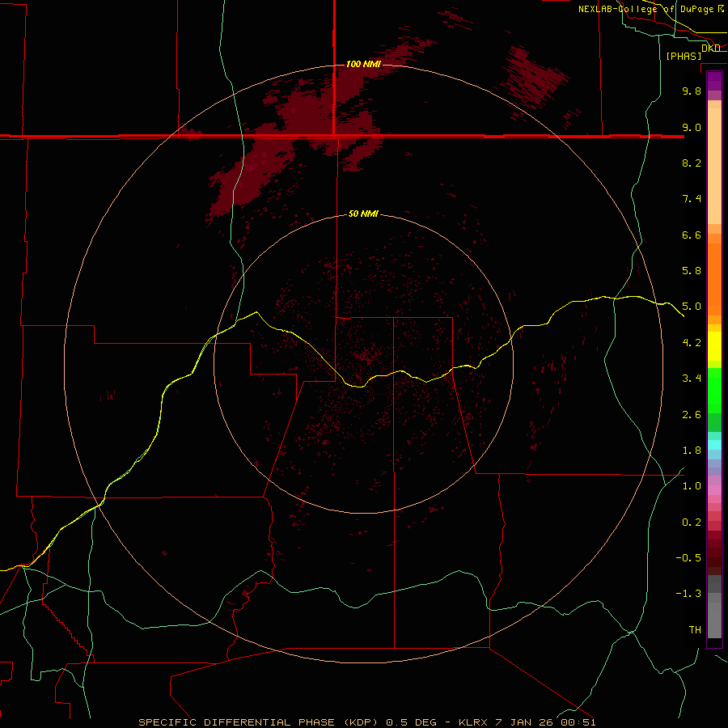Select the 2.6 value on color scale

[x=692, y=415]
